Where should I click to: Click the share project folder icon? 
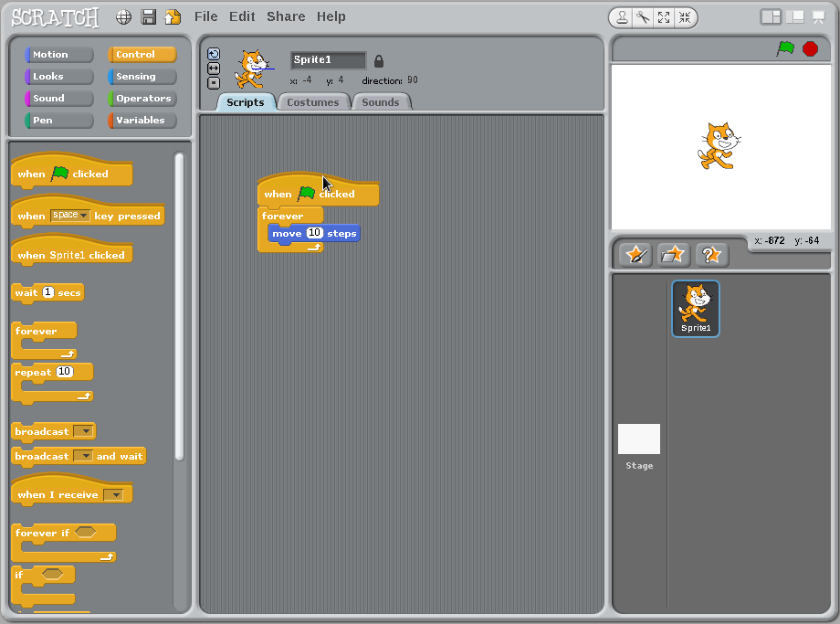click(173, 17)
